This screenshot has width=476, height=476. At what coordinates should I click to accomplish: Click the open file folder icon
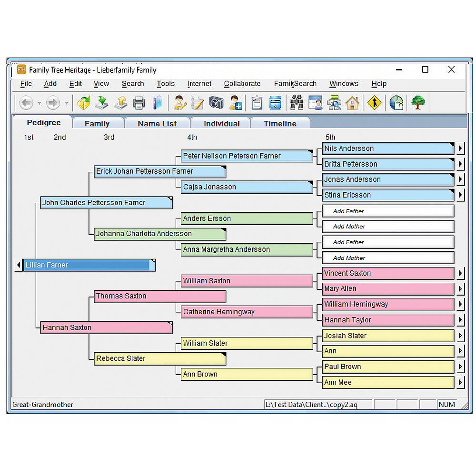pos(83,103)
